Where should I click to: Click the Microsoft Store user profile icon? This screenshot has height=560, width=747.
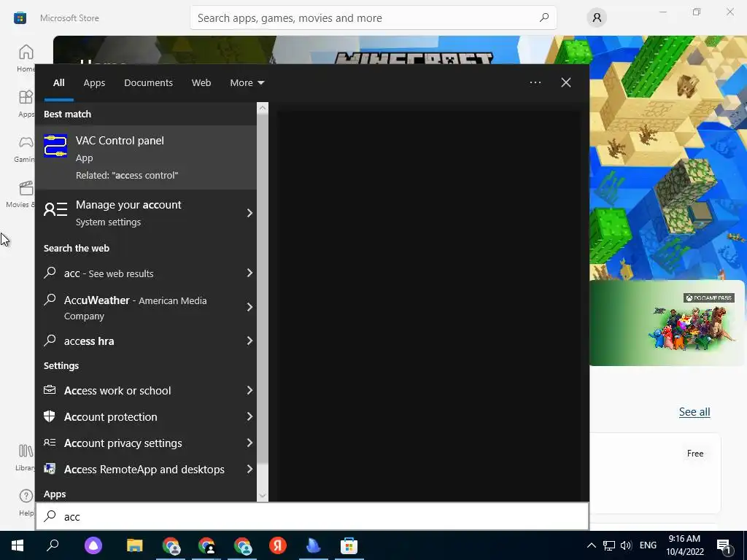pos(597,18)
